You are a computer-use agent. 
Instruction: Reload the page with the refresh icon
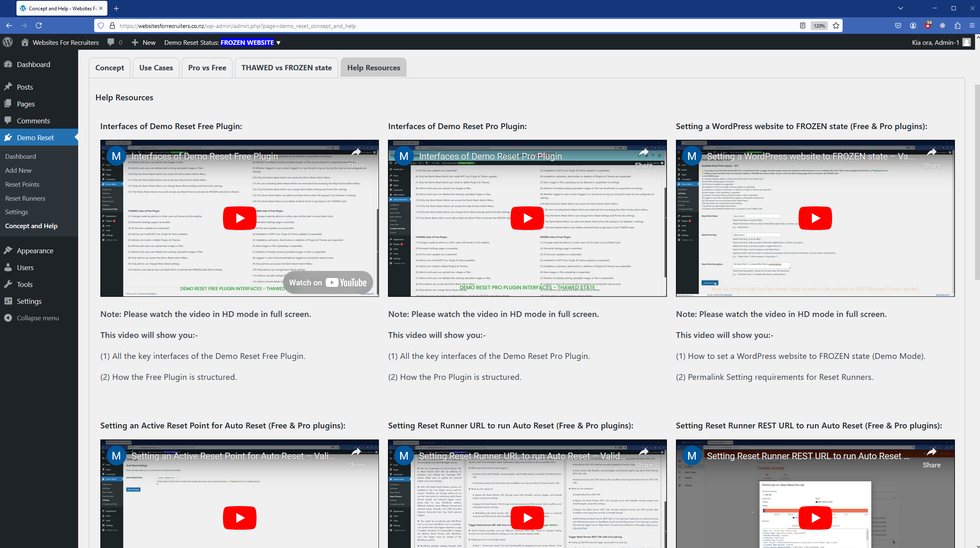[x=39, y=25]
